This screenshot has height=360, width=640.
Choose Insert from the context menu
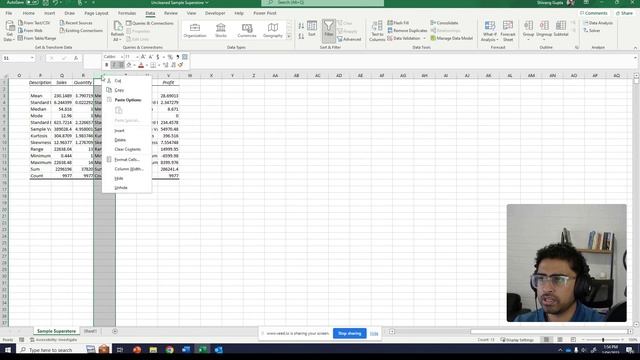tap(127, 131)
